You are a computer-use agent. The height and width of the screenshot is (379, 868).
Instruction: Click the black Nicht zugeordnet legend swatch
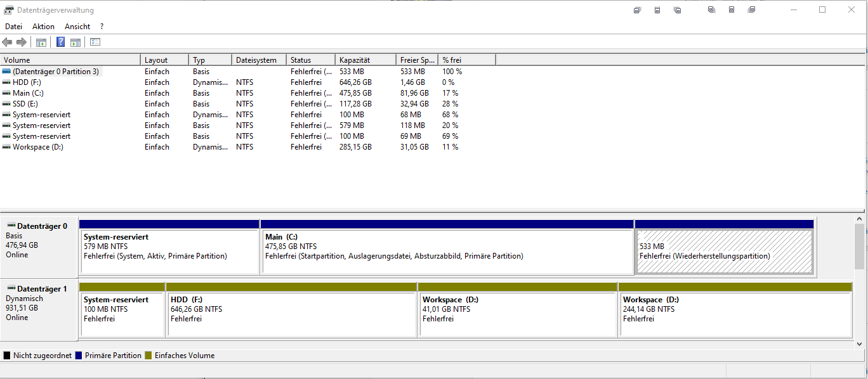tap(7, 356)
